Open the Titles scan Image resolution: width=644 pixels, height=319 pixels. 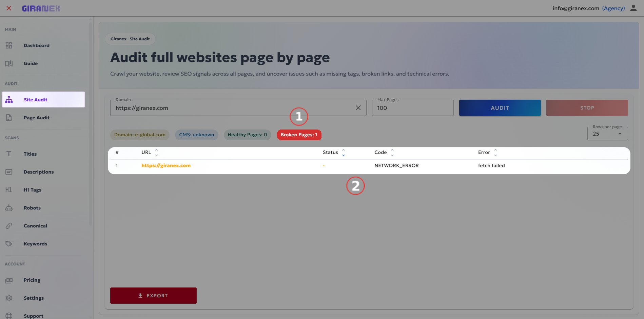point(43,154)
